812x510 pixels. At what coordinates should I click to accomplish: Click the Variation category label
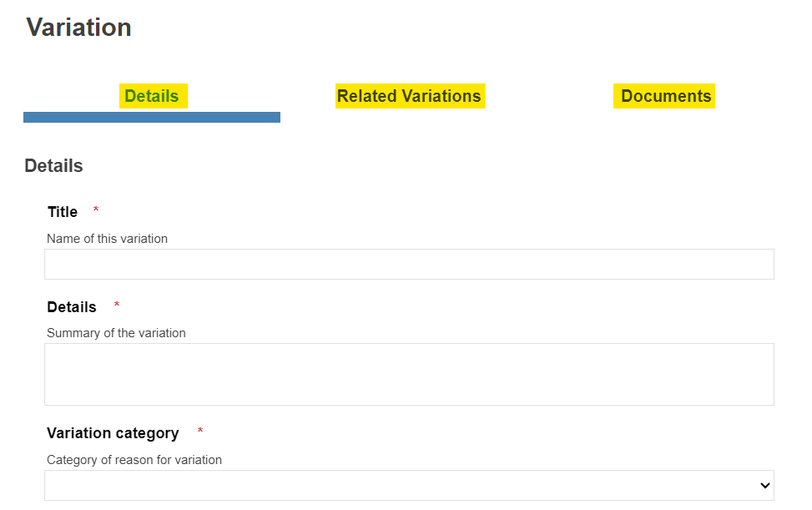coord(113,433)
